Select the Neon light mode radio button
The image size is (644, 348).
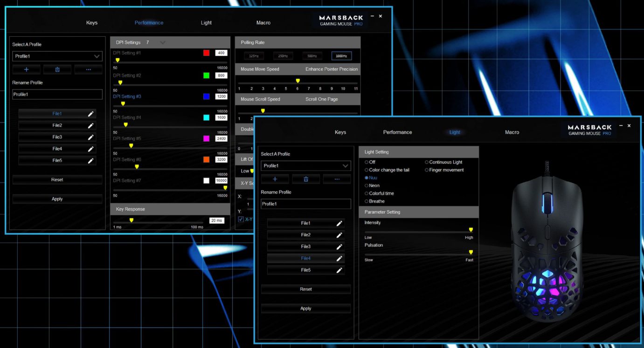click(x=367, y=185)
